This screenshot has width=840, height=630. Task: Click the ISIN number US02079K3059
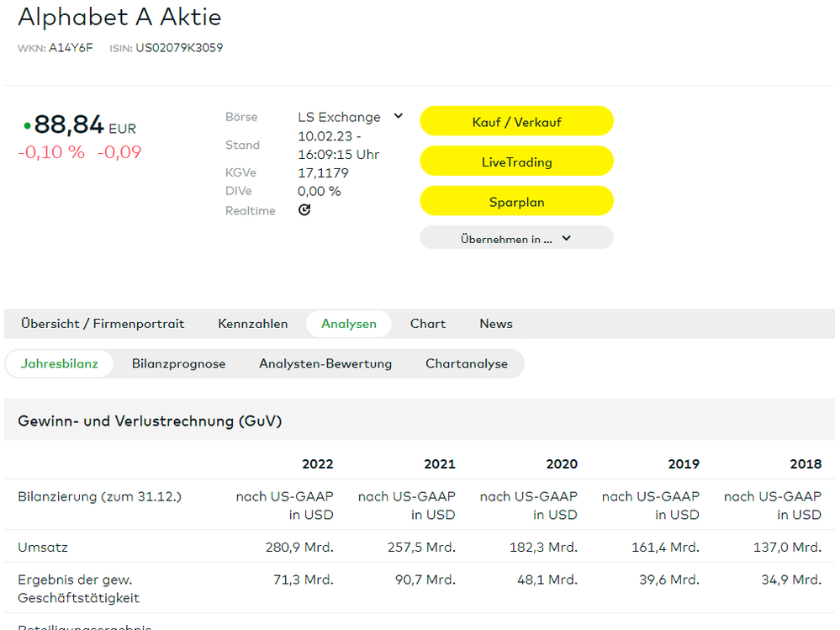179,48
